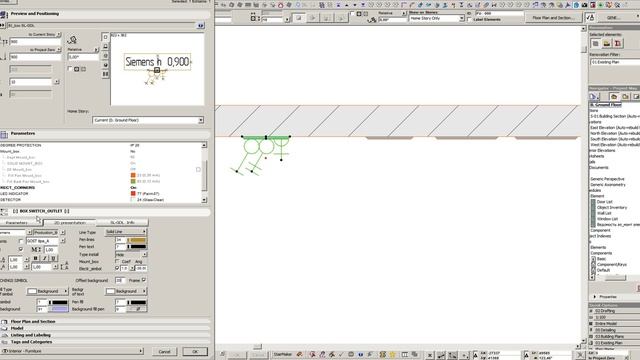Click the rotation angle icon above Relative
The width and height of the screenshot is (640, 360).
click(72, 40)
